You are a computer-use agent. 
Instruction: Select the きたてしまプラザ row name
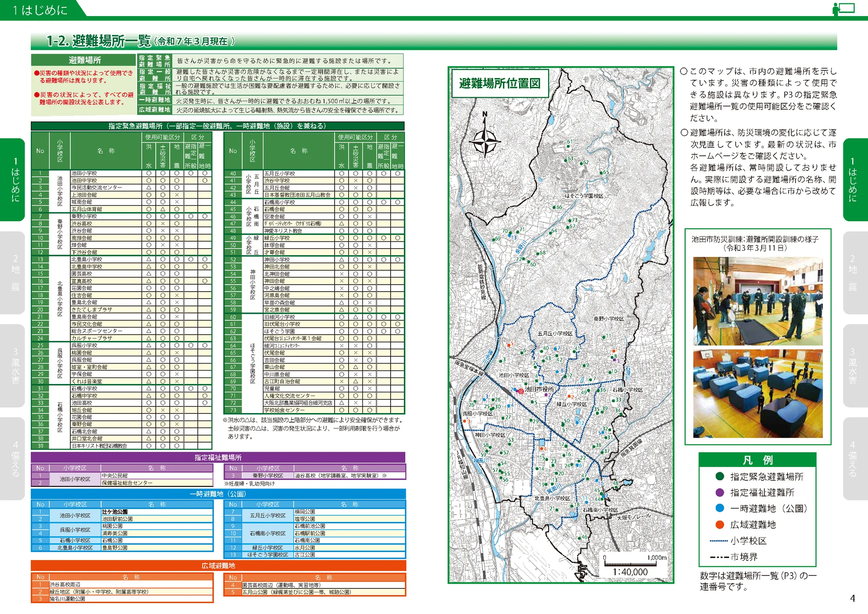[92, 309]
